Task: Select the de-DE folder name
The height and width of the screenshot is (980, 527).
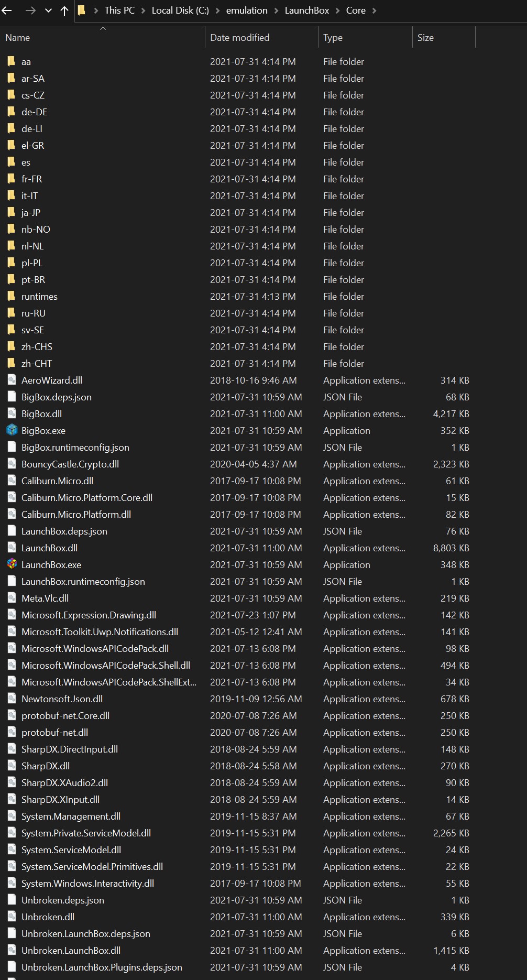Action: coord(34,112)
